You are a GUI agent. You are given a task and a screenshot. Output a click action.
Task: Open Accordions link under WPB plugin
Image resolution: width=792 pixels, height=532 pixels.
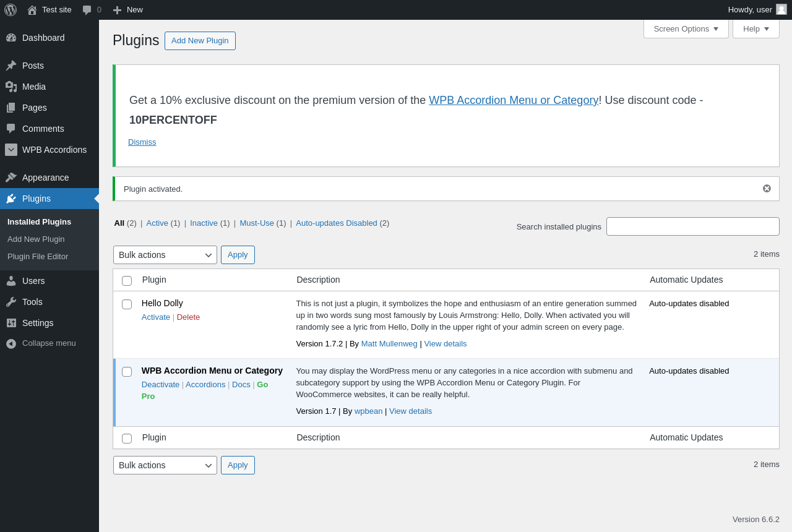[x=205, y=385]
